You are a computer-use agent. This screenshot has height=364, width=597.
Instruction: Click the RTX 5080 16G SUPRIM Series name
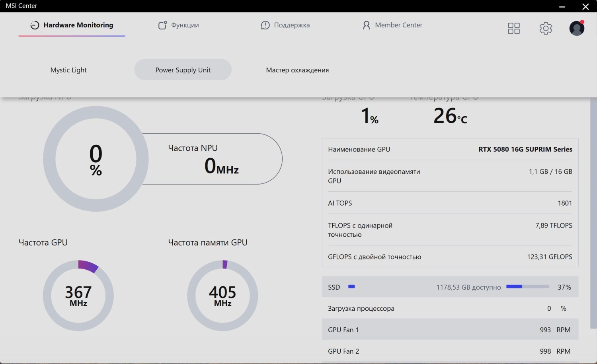pyautogui.click(x=525, y=149)
